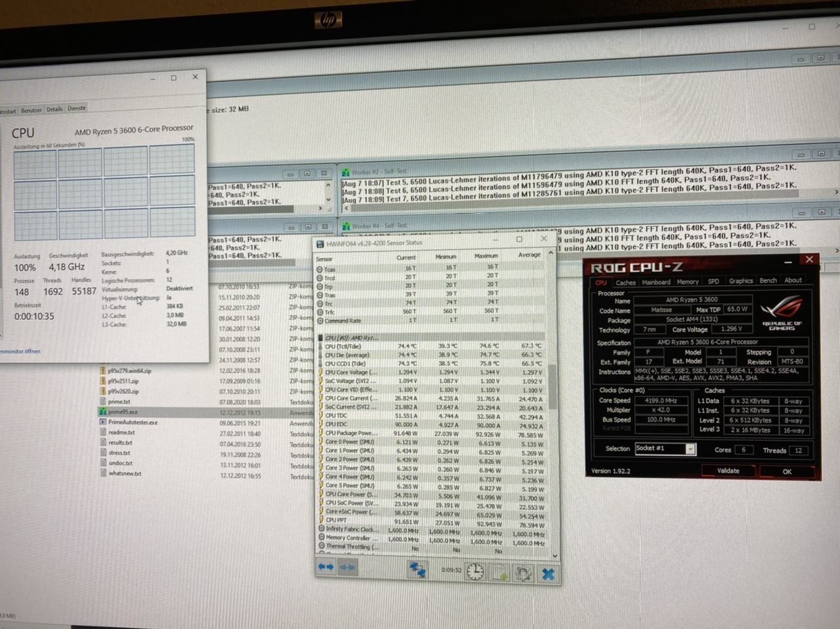Click HWiNFO sensor list scroll-down arrow
Viewport: 840px width, 629px height.
[x=555, y=555]
